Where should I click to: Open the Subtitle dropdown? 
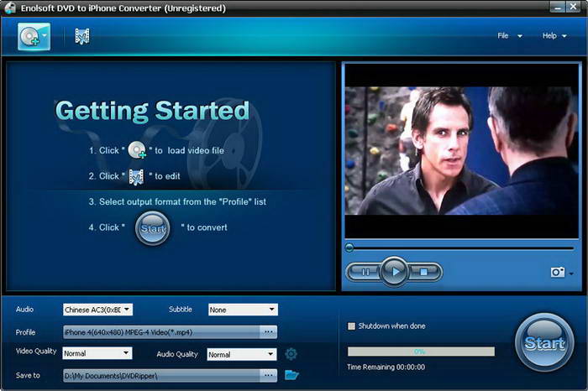click(x=243, y=310)
